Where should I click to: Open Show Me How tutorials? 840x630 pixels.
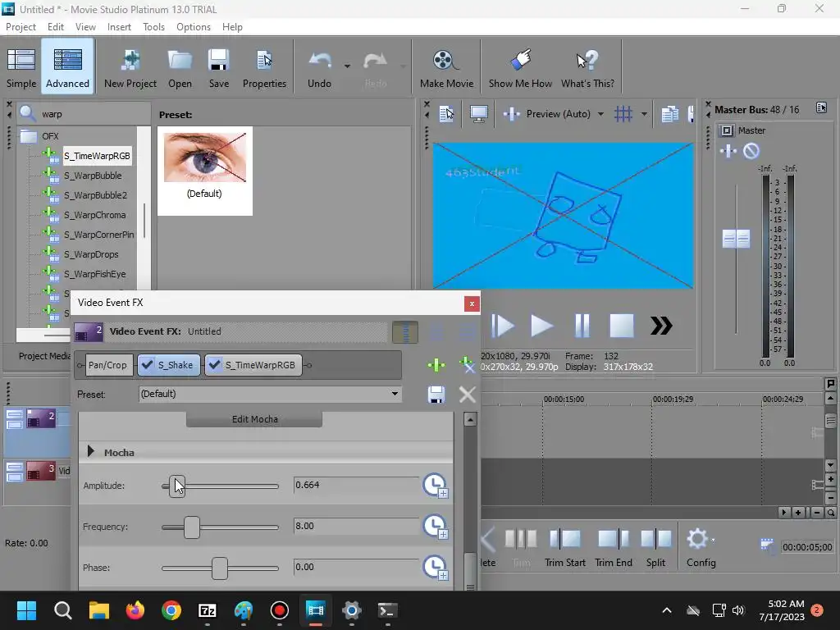520,68
